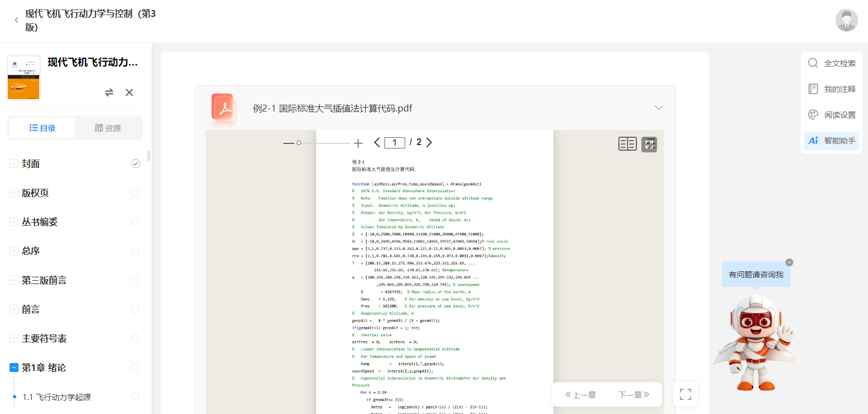Image resolution: width=868 pixels, height=414 pixels.
Task: Open the 目录 tab
Action: [x=42, y=127]
